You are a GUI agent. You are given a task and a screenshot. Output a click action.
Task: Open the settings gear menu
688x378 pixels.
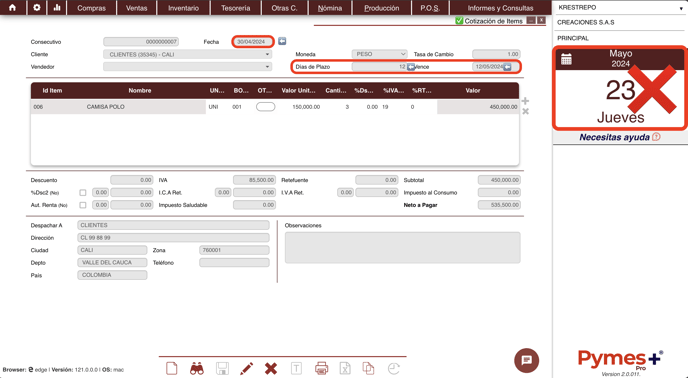click(37, 7)
